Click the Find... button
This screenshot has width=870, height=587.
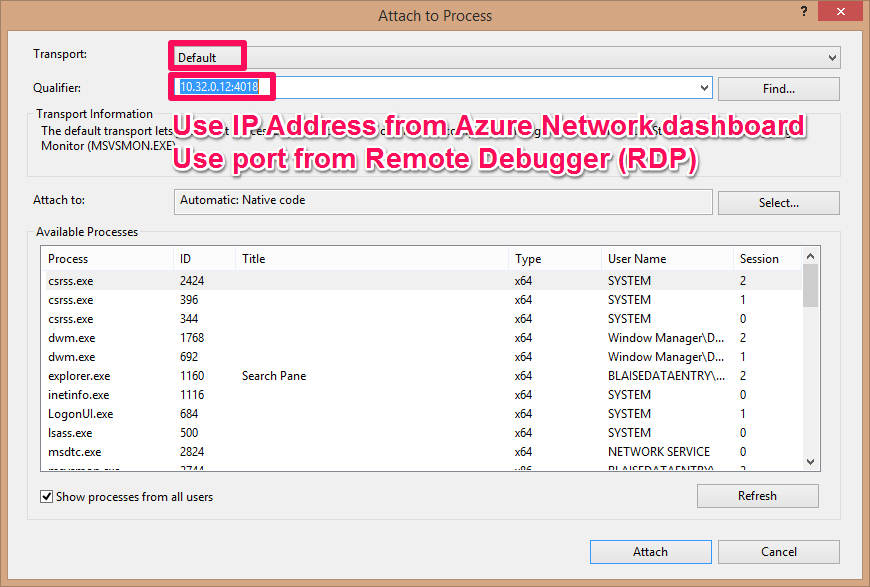[x=778, y=89]
